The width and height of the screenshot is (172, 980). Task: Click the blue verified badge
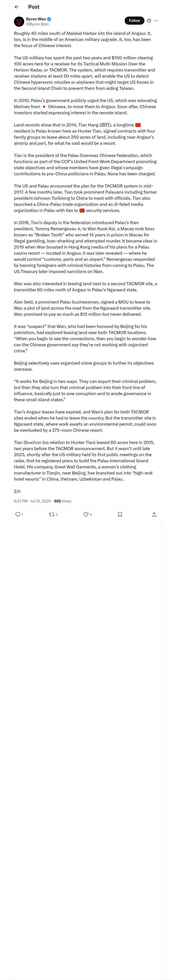pyautogui.click(x=49, y=19)
